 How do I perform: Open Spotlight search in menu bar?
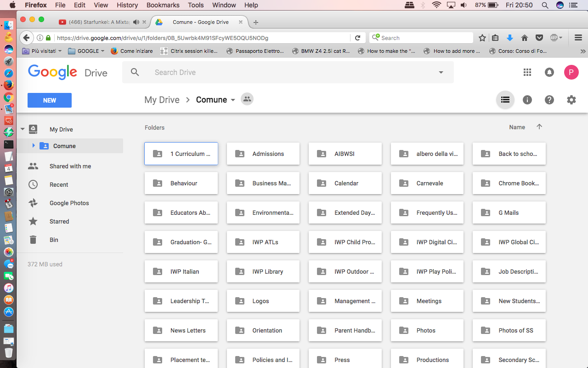pos(545,5)
